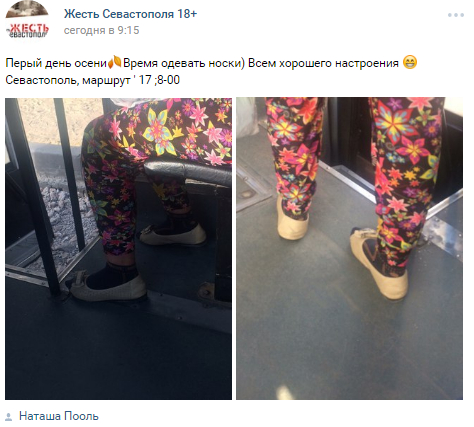474x427 pixels.
Task: Click the text Время одевать носки)
Action: (x=184, y=63)
